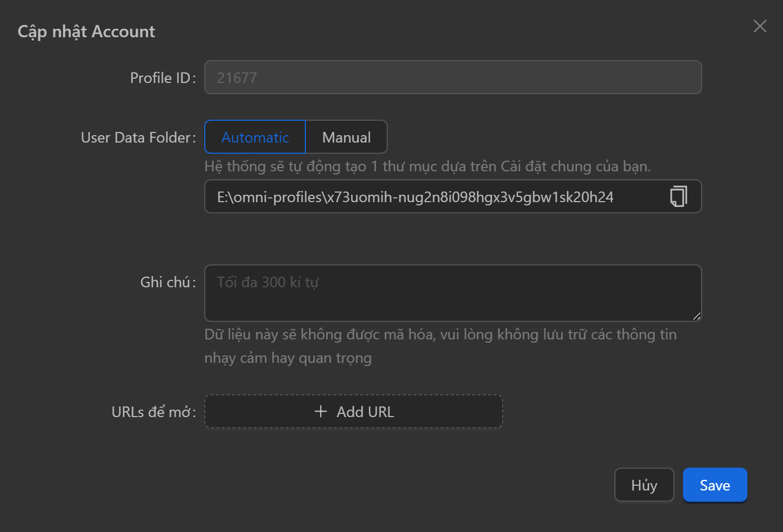Screen dimensions: 783x532
Task: Select the Tối đa 300 kí tự placeholder box
Action: pyautogui.click(x=453, y=293)
